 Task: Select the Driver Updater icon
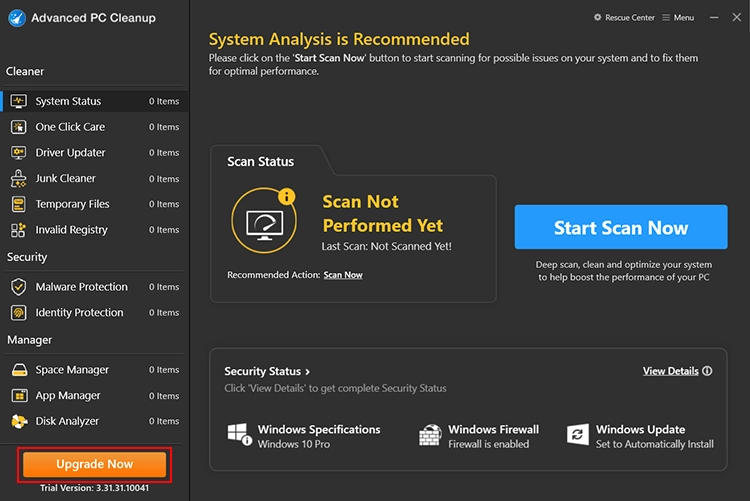[x=19, y=153]
